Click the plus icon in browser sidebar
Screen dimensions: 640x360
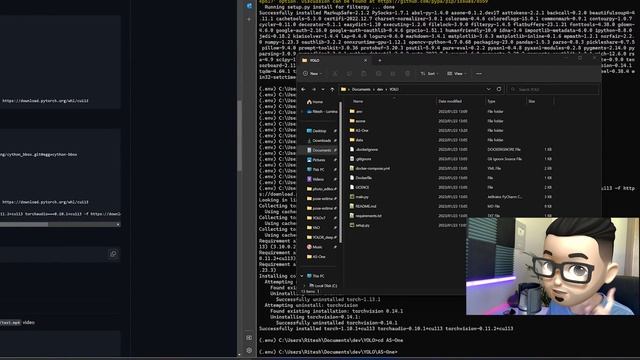click(x=249, y=19)
